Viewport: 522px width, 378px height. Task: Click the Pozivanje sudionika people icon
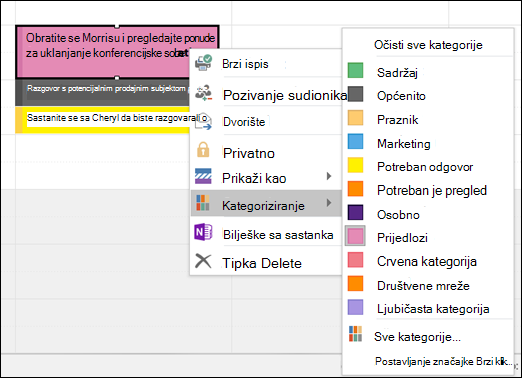(203, 93)
